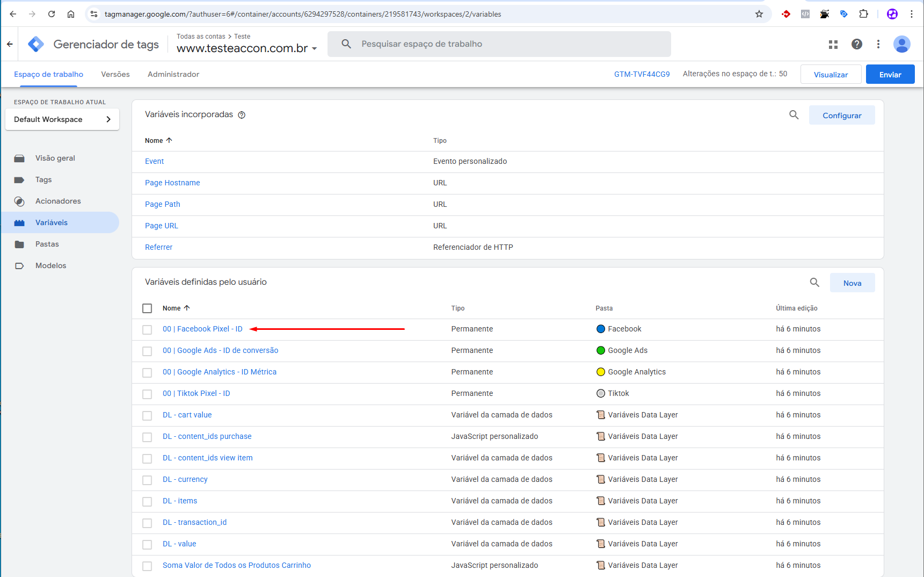Bookmark this page with the star icon
The height and width of the screenshot is (577, 924).
click(759, 14)
